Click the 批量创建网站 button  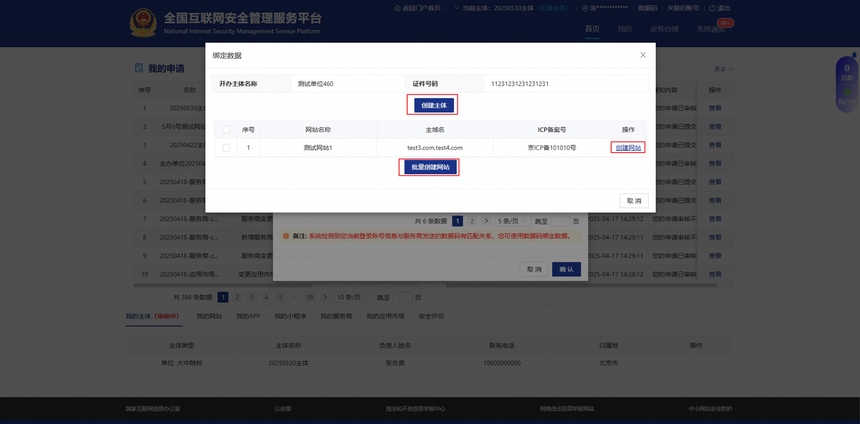click(430, 167)
